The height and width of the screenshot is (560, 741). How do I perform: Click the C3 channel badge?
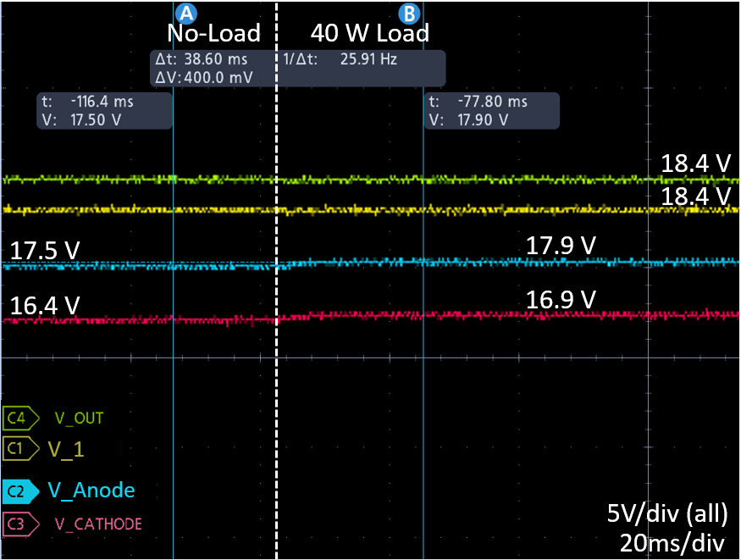pyautogui.click(x=20, y=524)
